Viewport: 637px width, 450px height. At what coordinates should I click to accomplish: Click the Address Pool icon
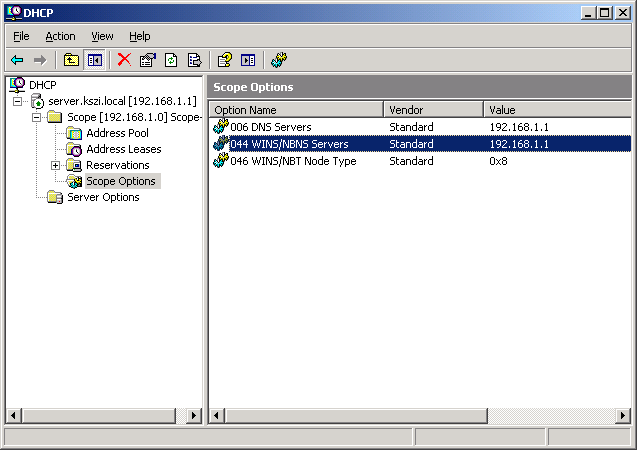[74, 133]
